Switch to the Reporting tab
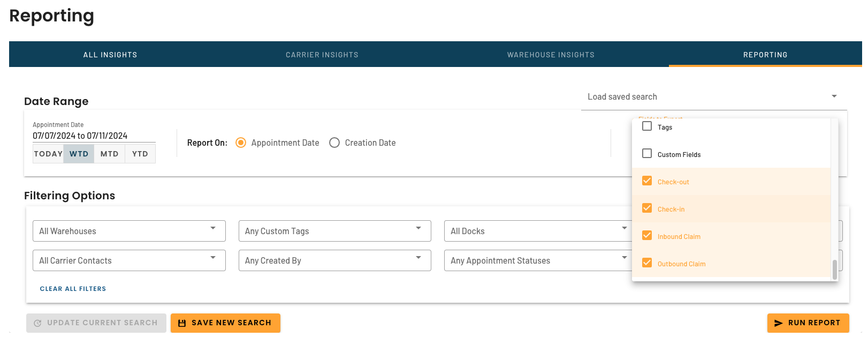Screen dimensions: 868x359 pyautogui.click(x=765, y=55)
